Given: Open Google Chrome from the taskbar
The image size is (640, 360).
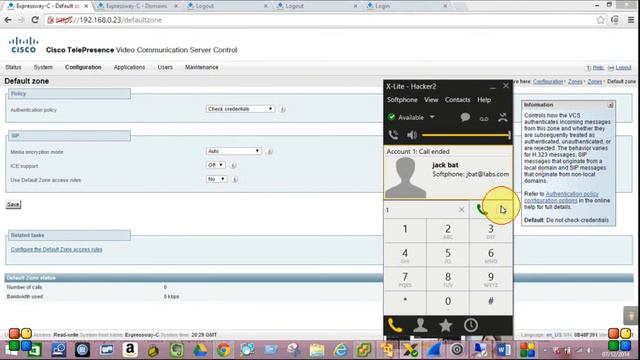Looking at the screenshot, I should (223, 350).
